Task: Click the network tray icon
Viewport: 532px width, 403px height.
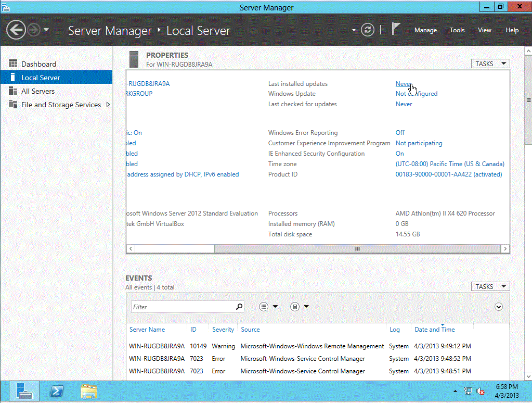Action: pos(468,392)
